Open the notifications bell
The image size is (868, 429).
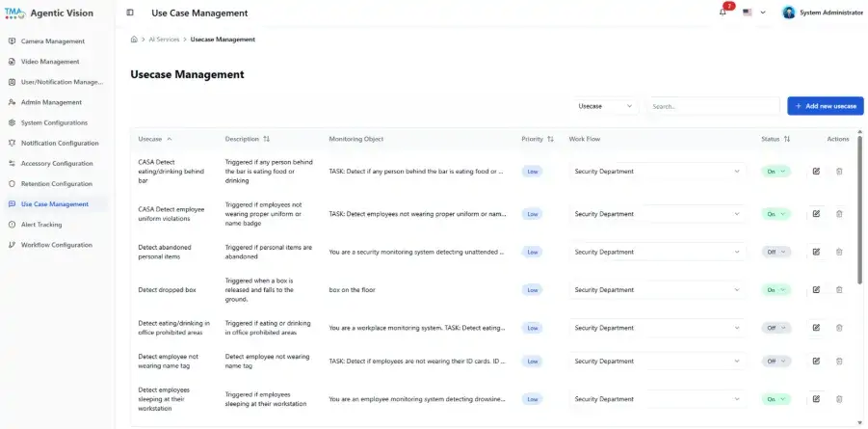point(723,13)
